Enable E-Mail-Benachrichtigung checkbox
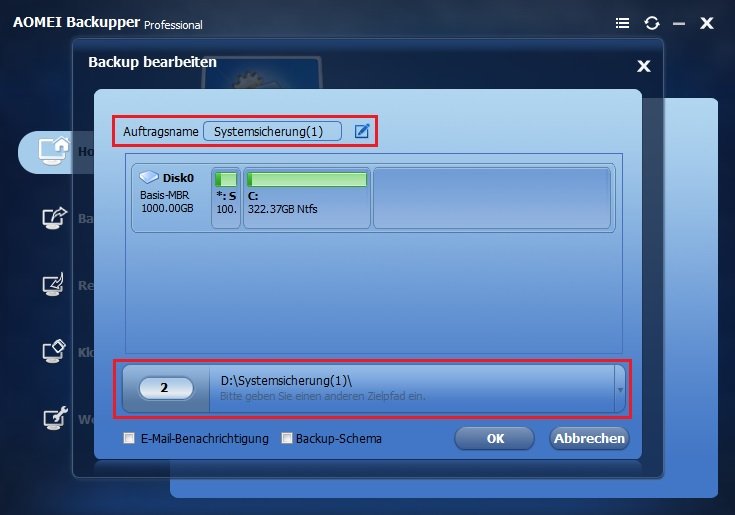Image resolution: width=735 pixels, height=515 pixels. coord(128,438)
